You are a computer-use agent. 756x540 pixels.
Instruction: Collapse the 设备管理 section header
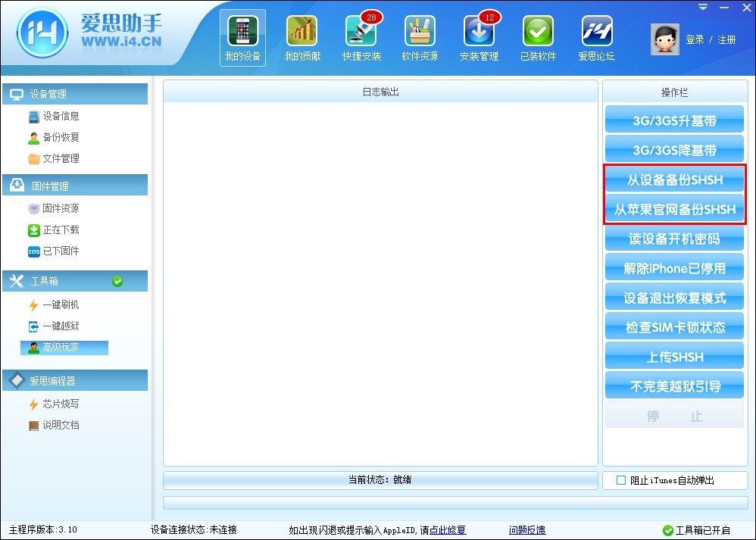click(75, 94)
